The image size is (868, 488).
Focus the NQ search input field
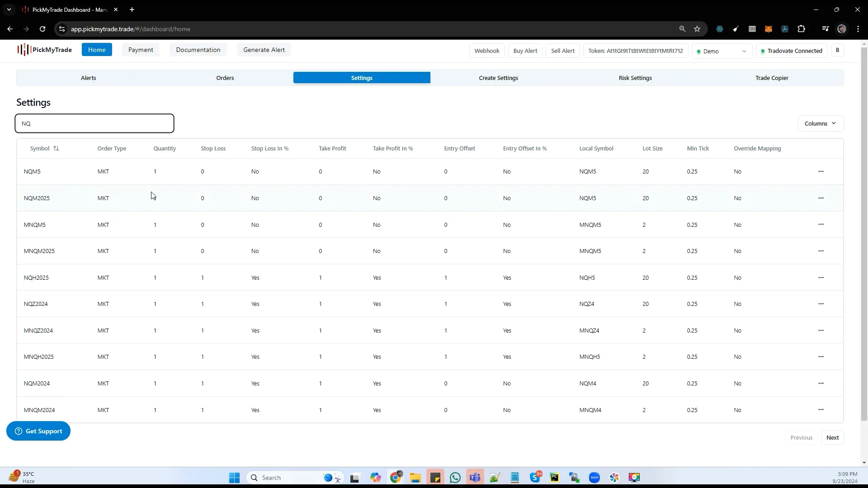pos(94,123)
